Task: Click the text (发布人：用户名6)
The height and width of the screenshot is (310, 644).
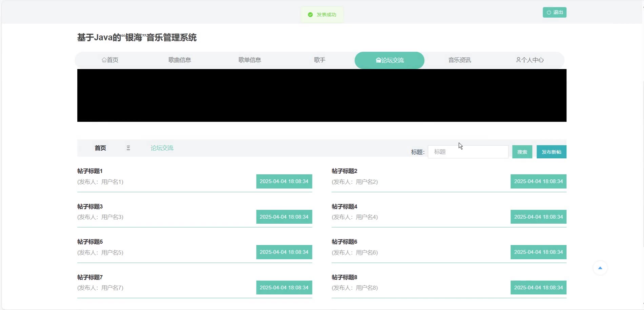Action: click(355, 253)
